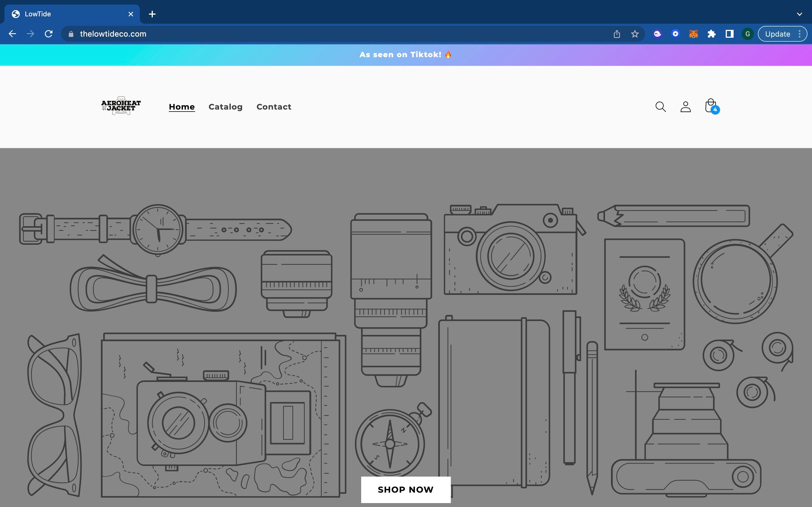Image resolution: width=812 pixels, height=507 pixels.
Task: Navigate back with the back arrow
Action: tap(12, 34)
